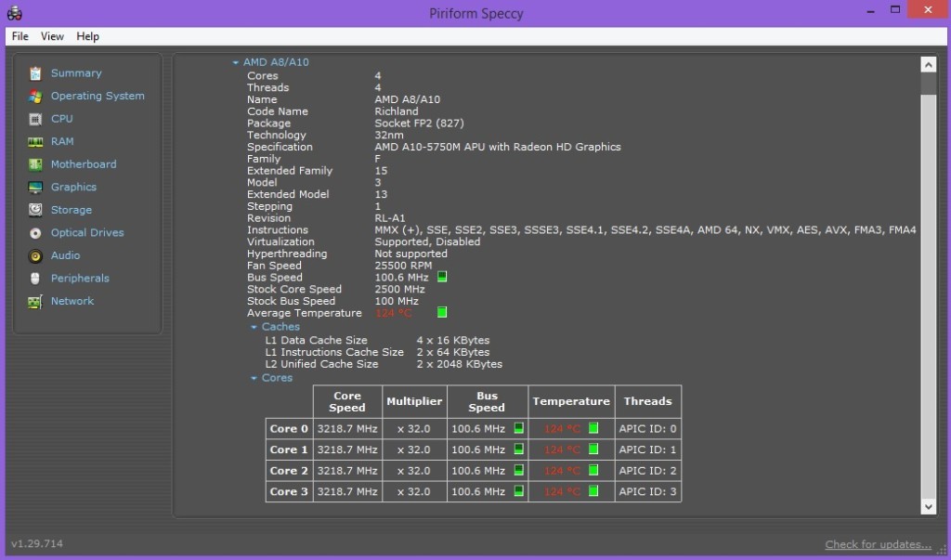This screenshot has height=560, width=951.
Task: Show the Optical Drives section
Action: (87, 232)
